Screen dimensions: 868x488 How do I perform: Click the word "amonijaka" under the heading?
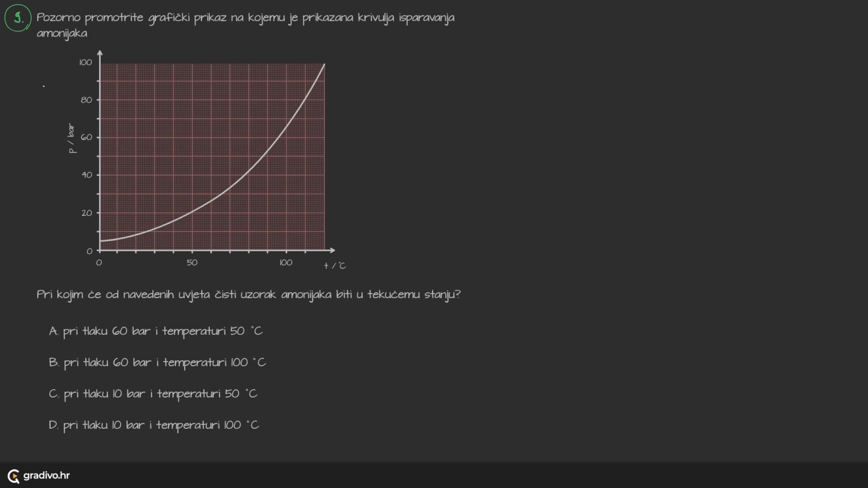pos(62,33)
